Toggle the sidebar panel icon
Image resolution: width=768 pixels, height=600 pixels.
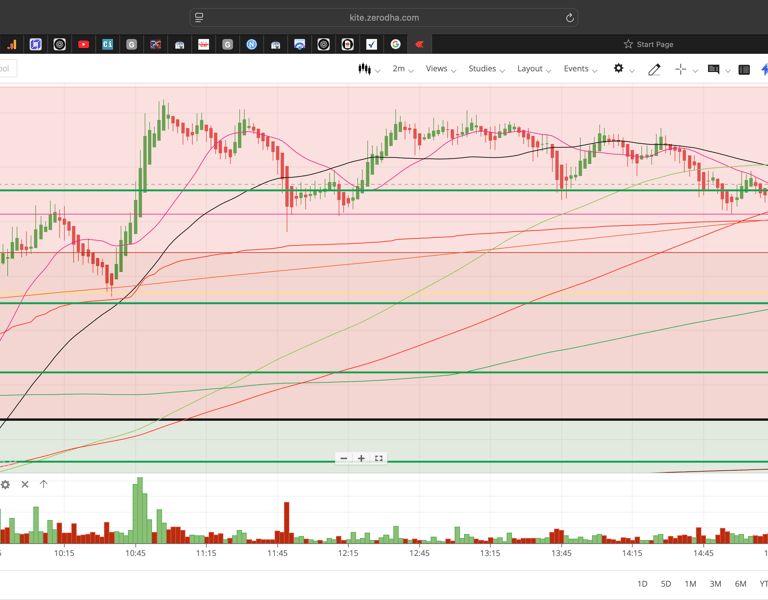pyautogui.click(x=744, y=70)
